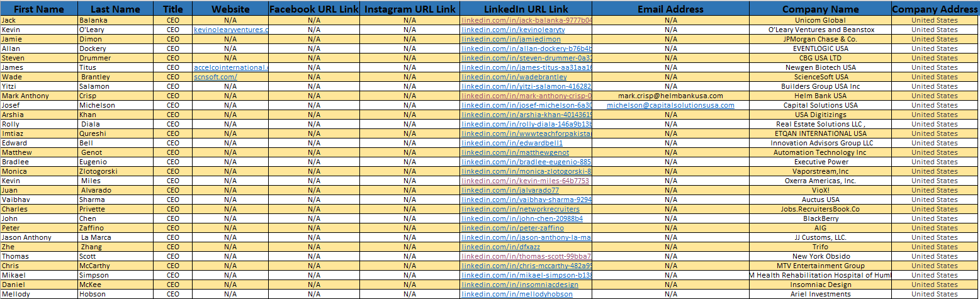Click the mark.crisp@helmbankusa.com email cell
This screenshot has height=299, width=980.
click(x=671, y=96)
